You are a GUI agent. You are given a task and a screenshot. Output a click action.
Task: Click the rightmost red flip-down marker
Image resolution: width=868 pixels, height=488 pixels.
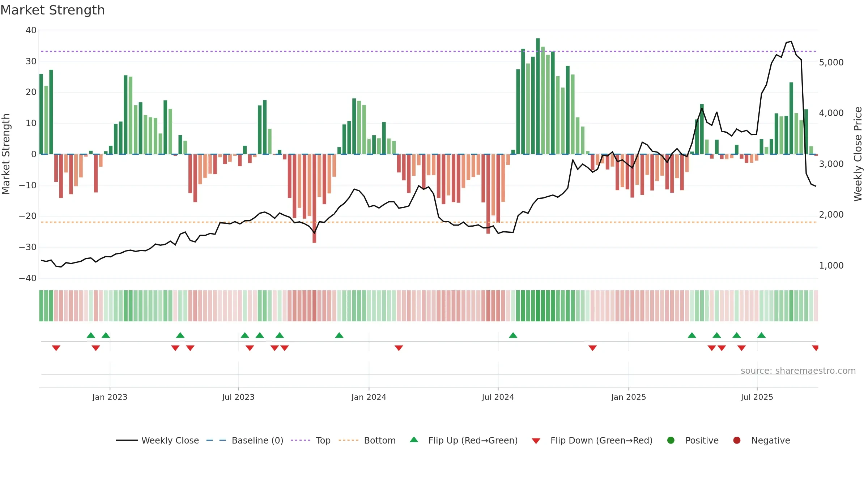tap(815, 348)
